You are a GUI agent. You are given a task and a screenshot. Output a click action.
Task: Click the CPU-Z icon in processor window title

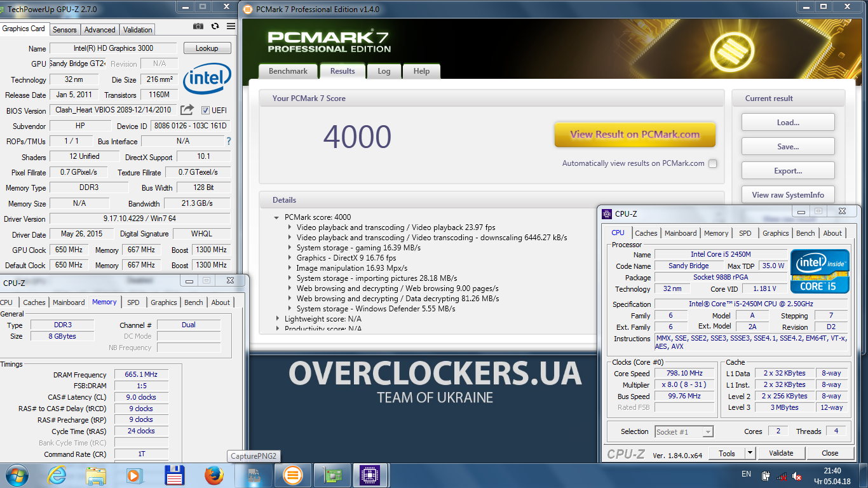(x=607, y=214)
